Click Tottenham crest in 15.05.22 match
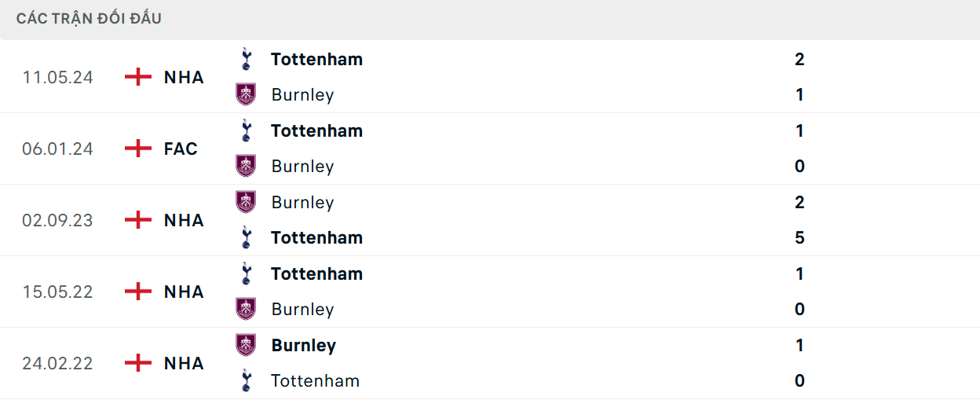 coord(246,273)
